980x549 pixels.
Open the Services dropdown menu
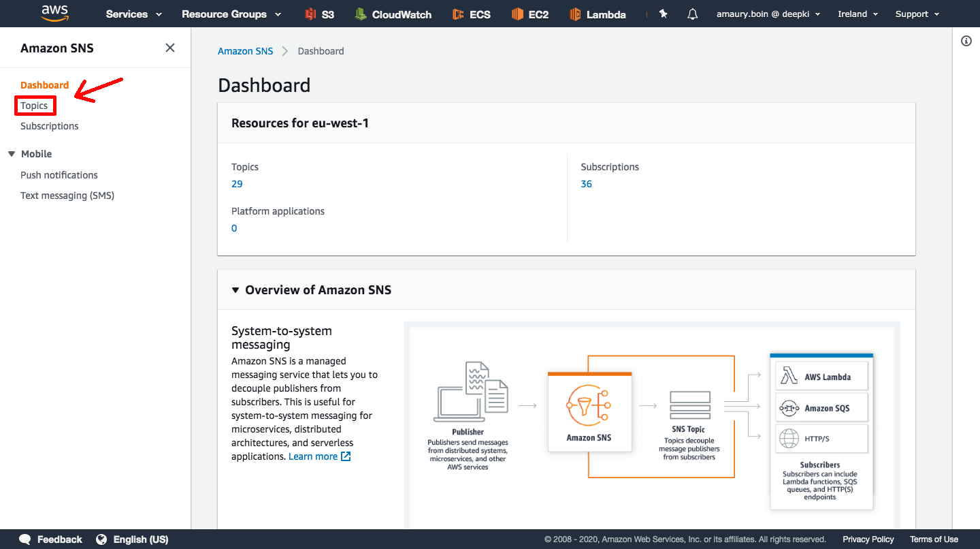tap(134, 14)
